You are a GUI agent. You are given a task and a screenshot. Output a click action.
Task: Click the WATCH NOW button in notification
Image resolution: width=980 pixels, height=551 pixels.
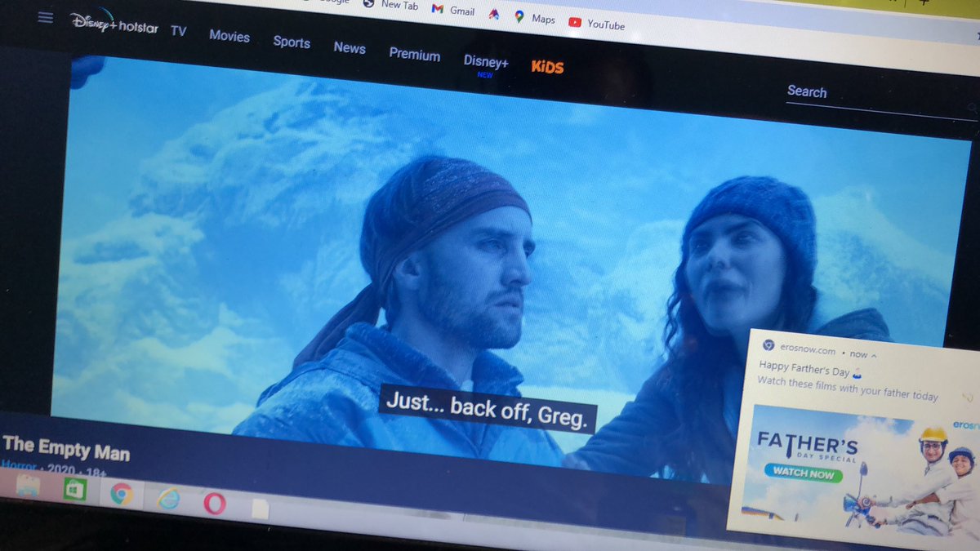coord(804,472)
